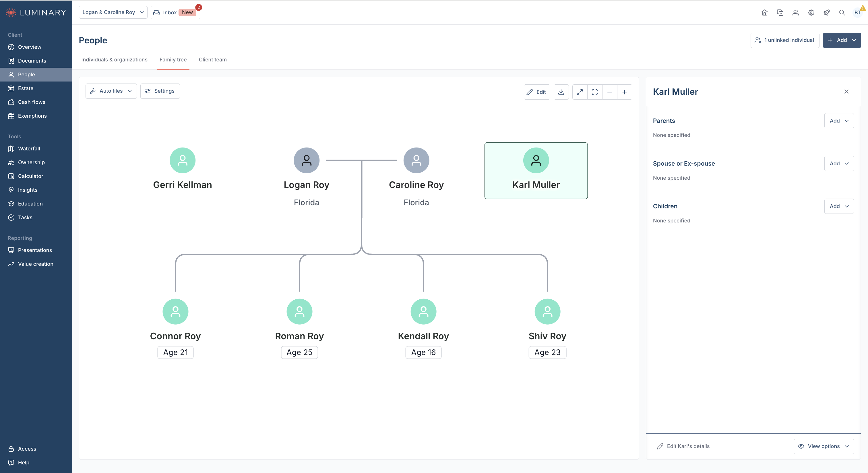Select the Shiv Roy avatar
The width and height of the screenshot is (868, 473).
click(547, 312)
